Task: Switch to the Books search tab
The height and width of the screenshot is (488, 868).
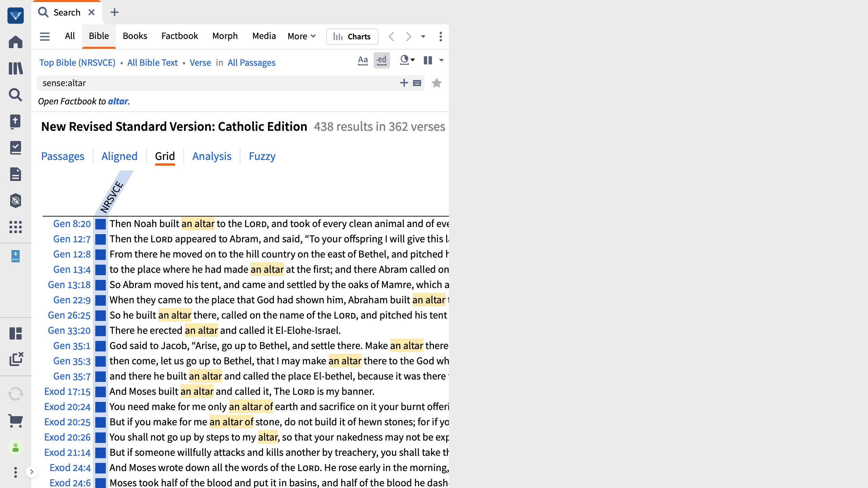Action: [x=135, y=36]
